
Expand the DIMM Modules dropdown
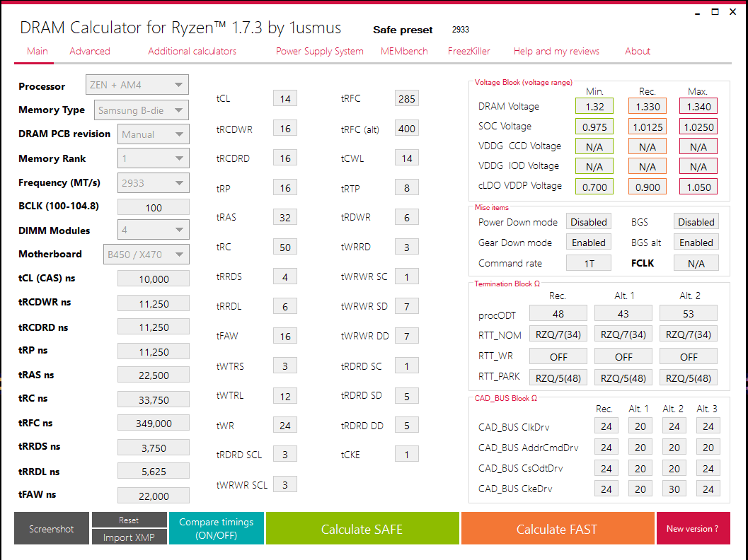click(x=153, y=230)
